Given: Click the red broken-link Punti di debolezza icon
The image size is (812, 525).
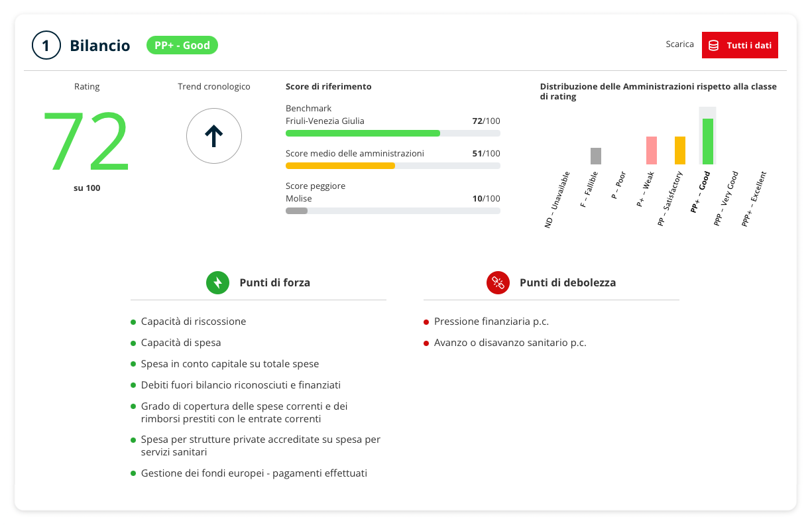Looking at the screenshot, I should 497,282.
